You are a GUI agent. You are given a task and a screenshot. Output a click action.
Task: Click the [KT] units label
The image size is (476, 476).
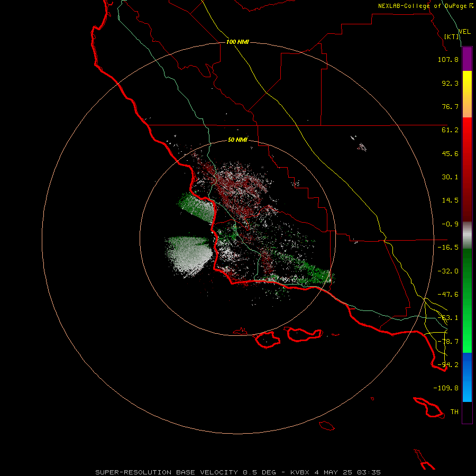pos(452,36)
